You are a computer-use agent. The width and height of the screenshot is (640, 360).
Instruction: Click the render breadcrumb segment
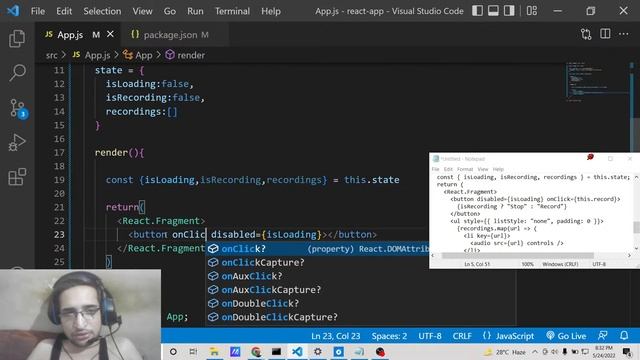click(185, 55)
